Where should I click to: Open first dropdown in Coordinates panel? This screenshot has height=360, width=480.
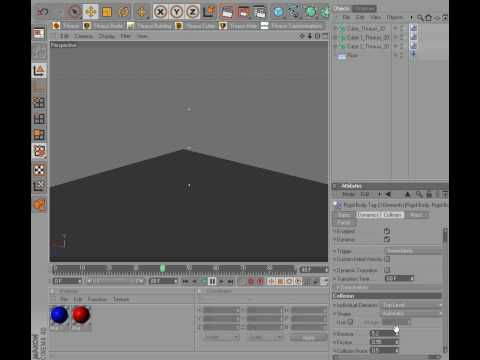click(221, 338)
